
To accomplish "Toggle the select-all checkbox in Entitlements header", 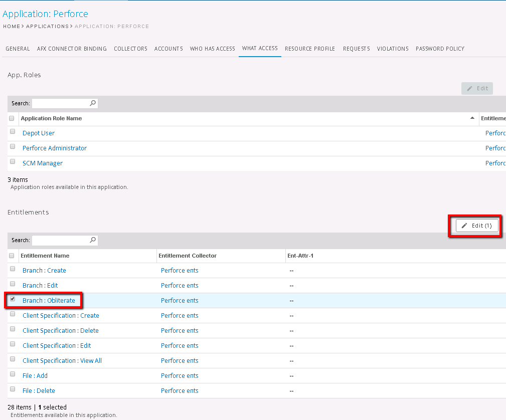I will pyautogui.click(x=12, y=256).
